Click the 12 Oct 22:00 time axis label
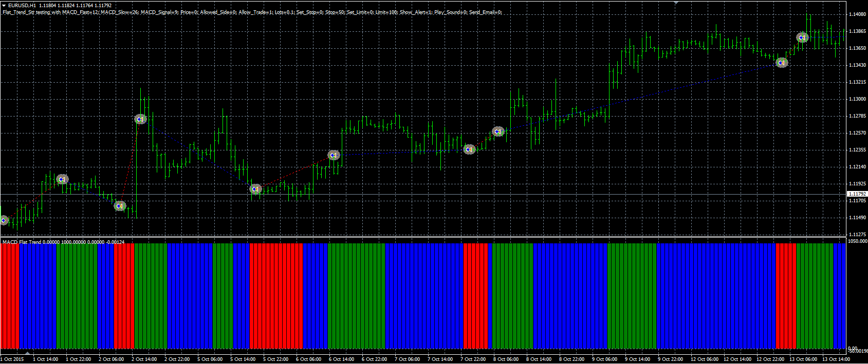 770,359
